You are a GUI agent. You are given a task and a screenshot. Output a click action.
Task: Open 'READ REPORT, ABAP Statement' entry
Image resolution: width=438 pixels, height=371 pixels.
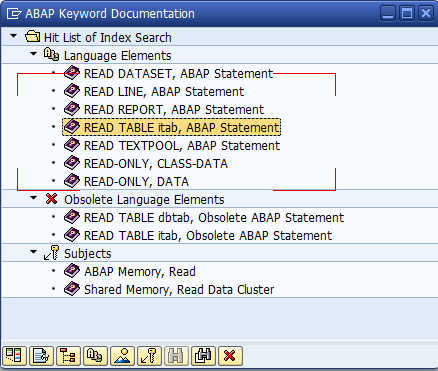click(174, 110)
